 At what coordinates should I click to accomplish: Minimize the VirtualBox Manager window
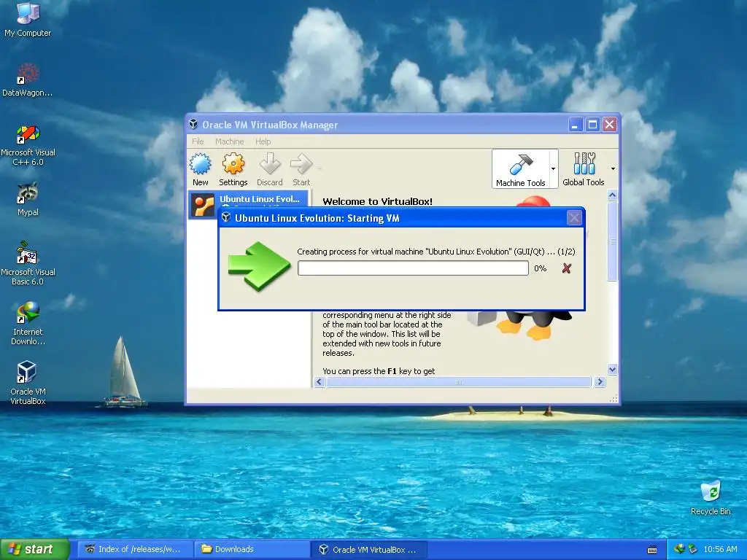pos(576,125)
